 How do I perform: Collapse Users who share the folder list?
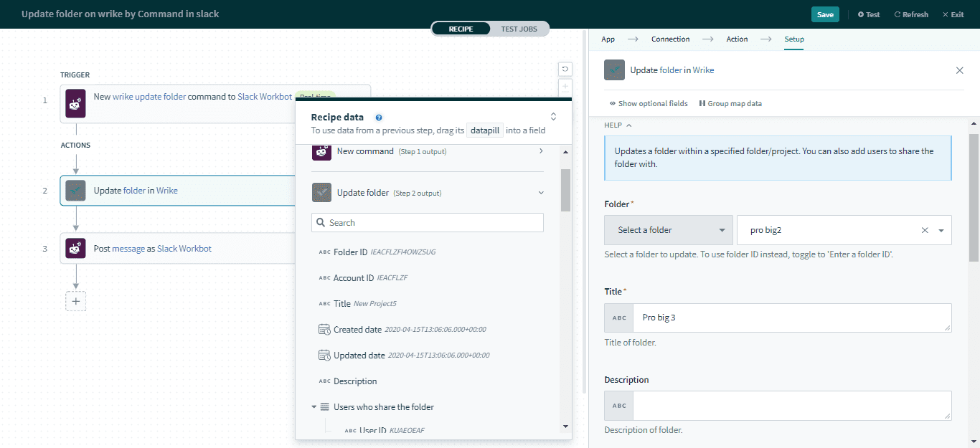click(x=314, y=407)
